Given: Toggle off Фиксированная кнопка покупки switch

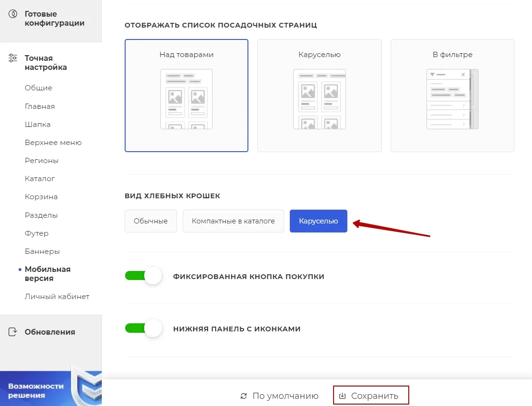Looking at the screenshot, I should pos(143,276).
